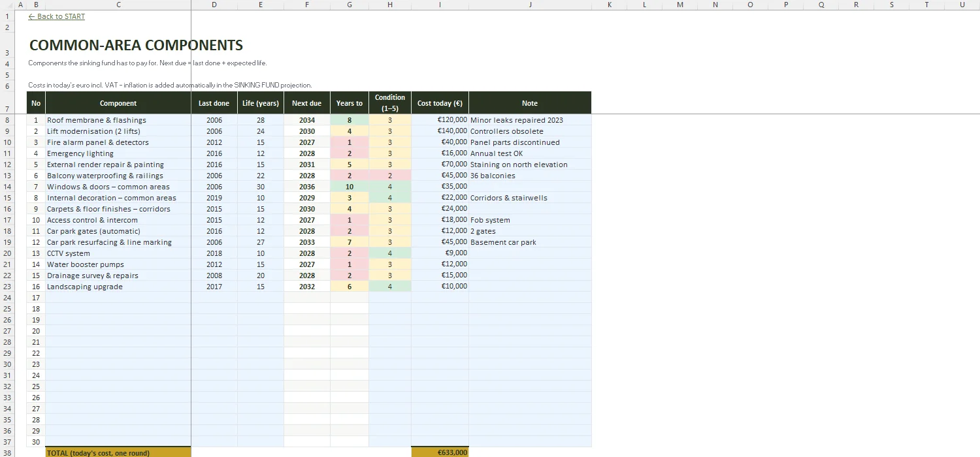This screenshot has width=980, height=457.
Task: Select empty component input cell for No 17
Action: [118, 298]
